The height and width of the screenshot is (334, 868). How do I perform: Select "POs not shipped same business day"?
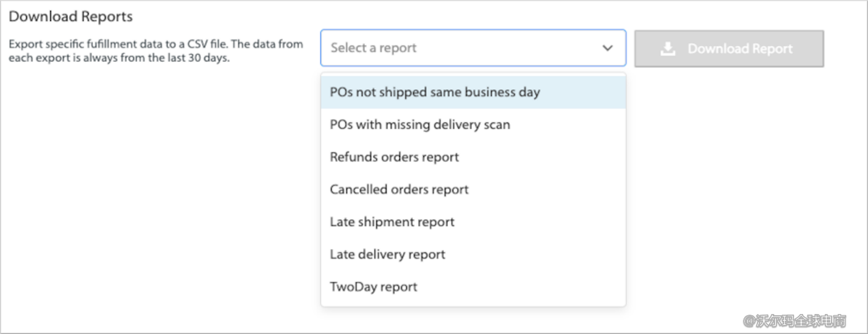pos(435,93)
